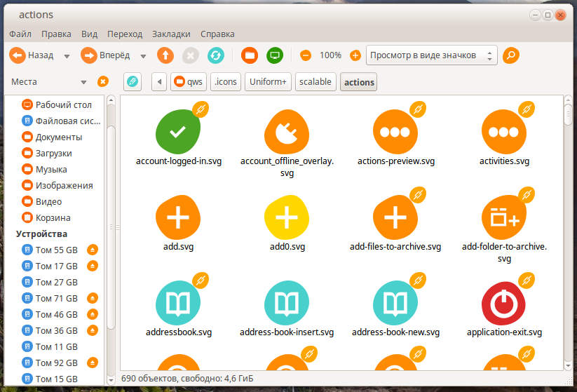Go back with the Назад button
577x392 pixels.
click(32, 55)
